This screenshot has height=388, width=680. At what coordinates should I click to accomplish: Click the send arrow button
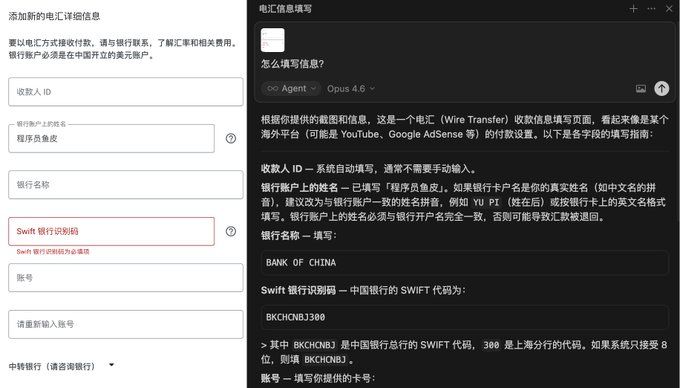661,88
